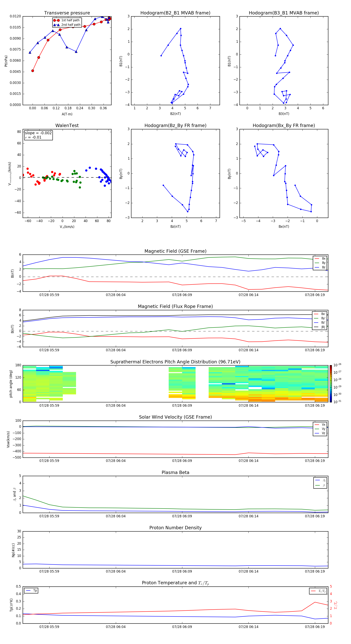Click the 'Transverse pressure' plot title

67,13
